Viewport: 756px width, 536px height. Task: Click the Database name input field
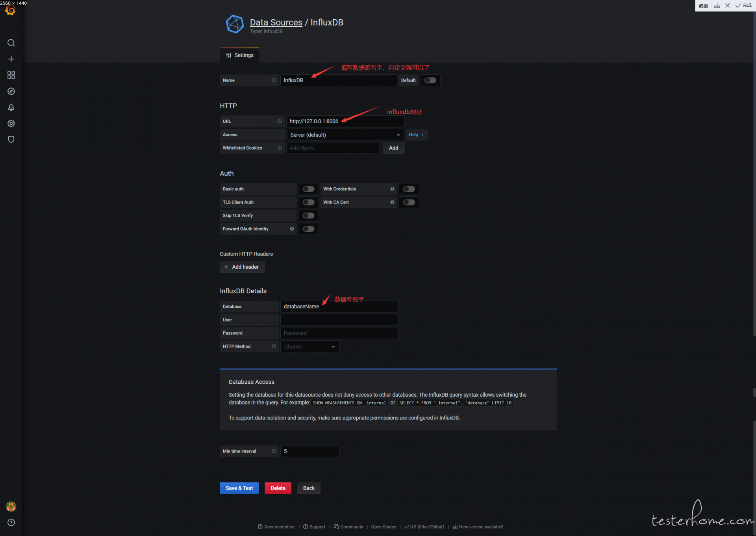pos(339,307)
